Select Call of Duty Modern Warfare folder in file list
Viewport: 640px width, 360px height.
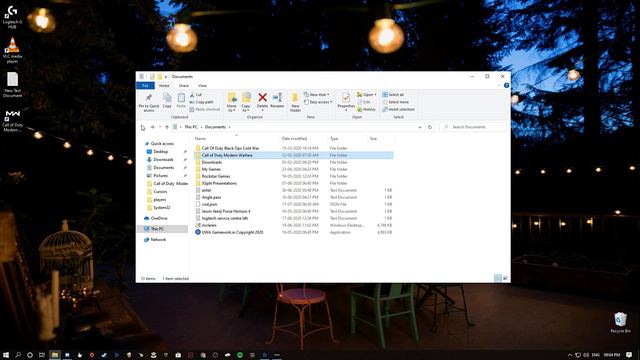point(293,156)
